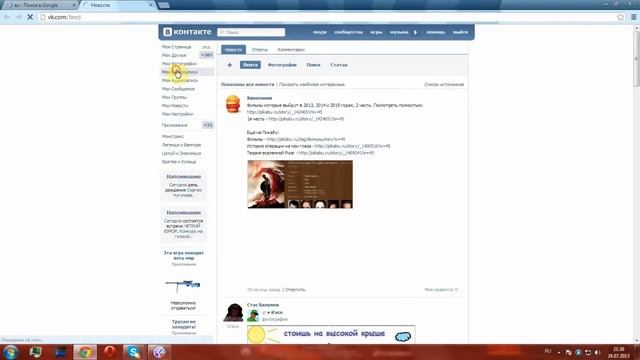This screenshot has width=640, height=360.
Task: Open Мои Друзья in the sidebar
Action: pyautogui.click(x=174, y=55)
